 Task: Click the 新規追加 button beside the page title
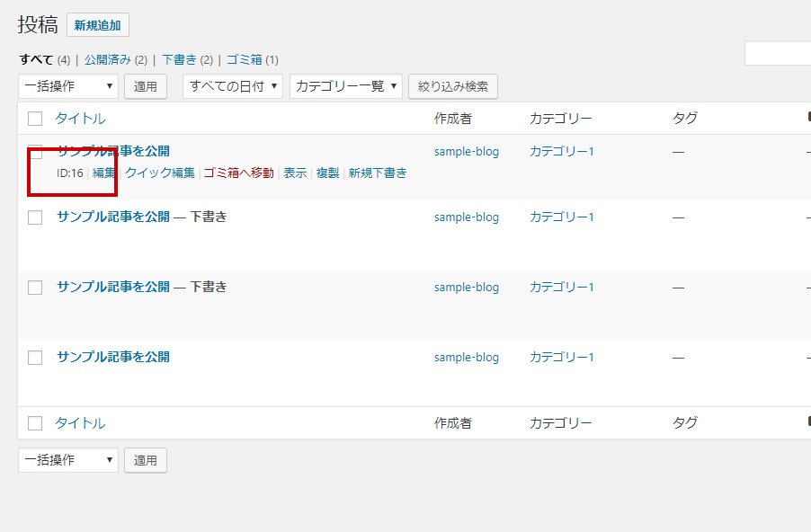(97, 25)
